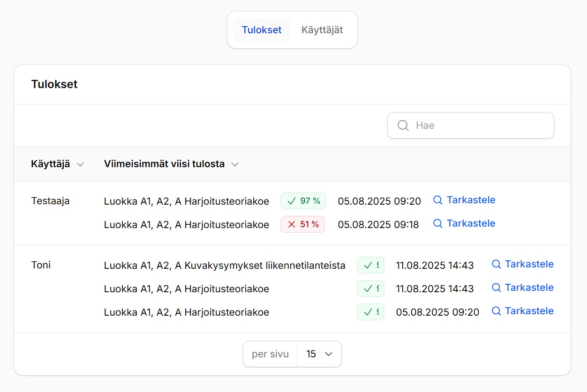587x392 pixels.
Task: Switch to the Käyttäjät tab
Action: pos(322,30)
